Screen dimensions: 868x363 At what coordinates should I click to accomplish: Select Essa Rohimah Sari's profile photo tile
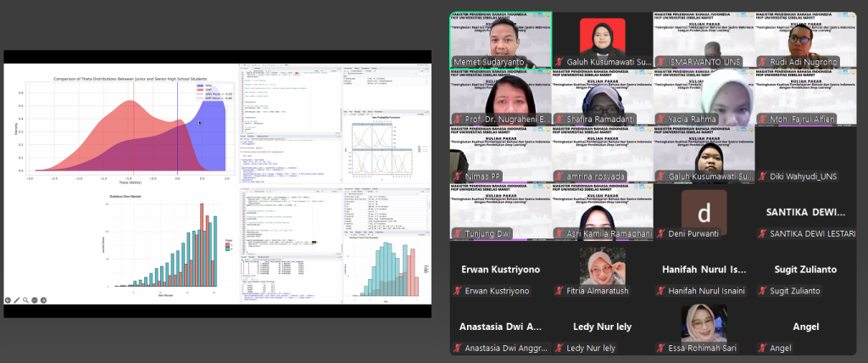point(704,322)
